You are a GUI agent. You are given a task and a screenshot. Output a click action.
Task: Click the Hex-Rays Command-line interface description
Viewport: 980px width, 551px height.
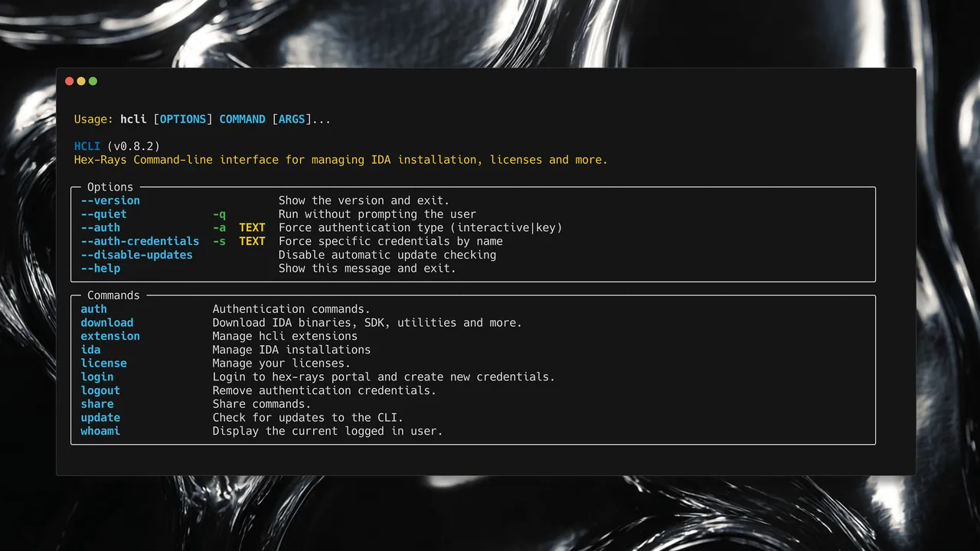pos(341,160)
